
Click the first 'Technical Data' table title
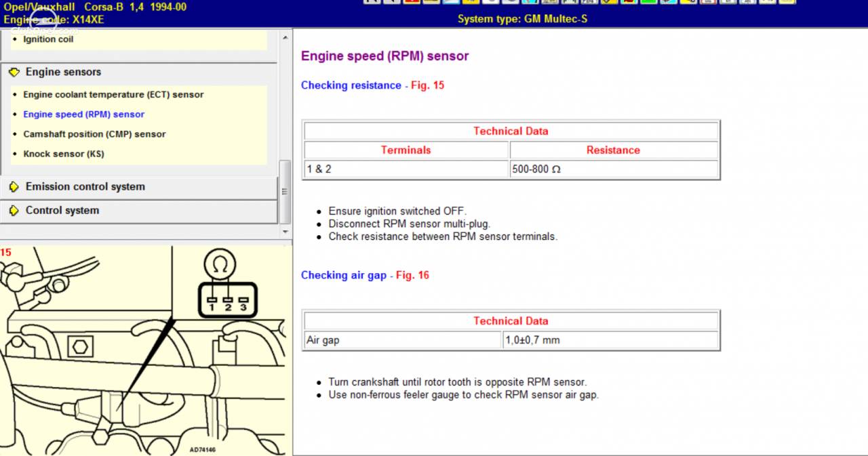click(x=511, y=131)
